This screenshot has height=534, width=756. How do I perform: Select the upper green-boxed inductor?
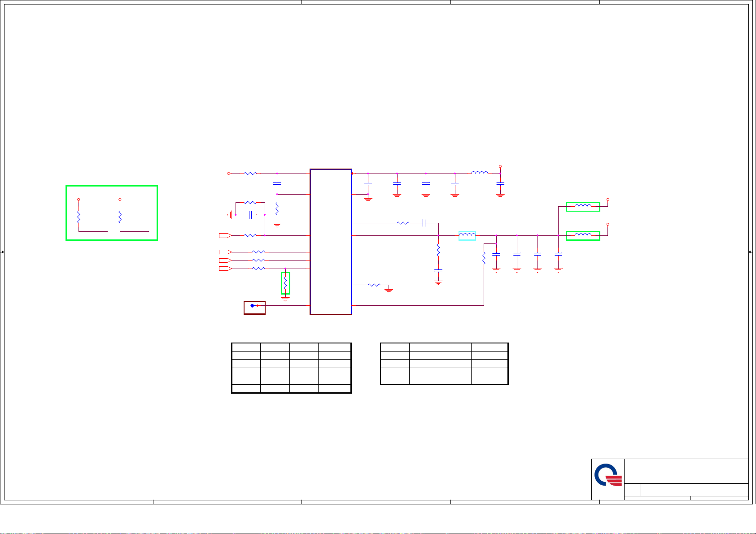583,206
